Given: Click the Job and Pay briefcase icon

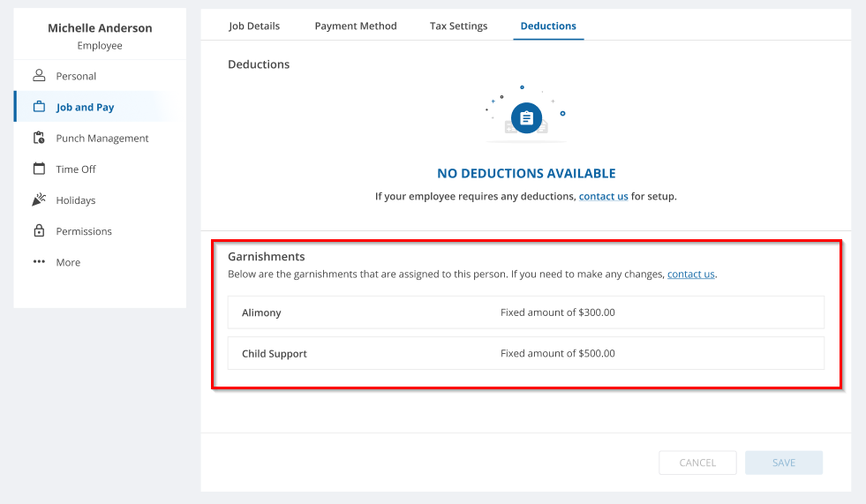Looking at the screenshot, I should pos(39,107).
